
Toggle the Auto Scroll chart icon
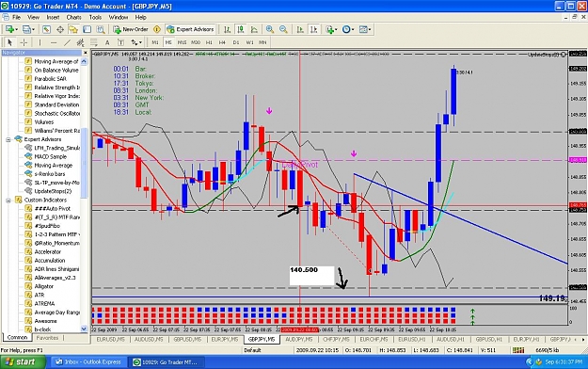(300, 29)
